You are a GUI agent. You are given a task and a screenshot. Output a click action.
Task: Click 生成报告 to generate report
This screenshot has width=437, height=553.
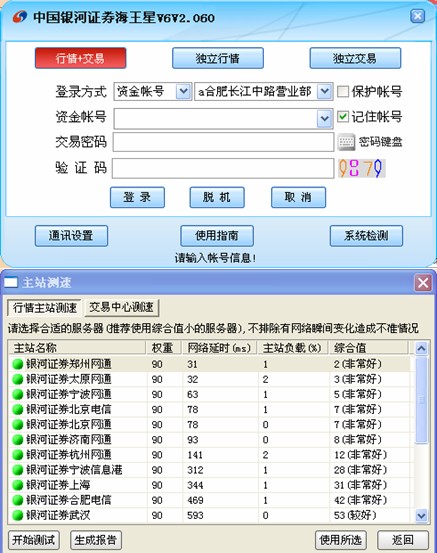[x=96, y=540]
